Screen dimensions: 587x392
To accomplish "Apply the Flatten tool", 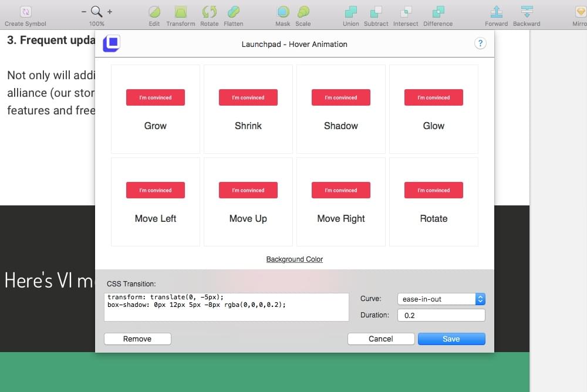I will [233, 12].
